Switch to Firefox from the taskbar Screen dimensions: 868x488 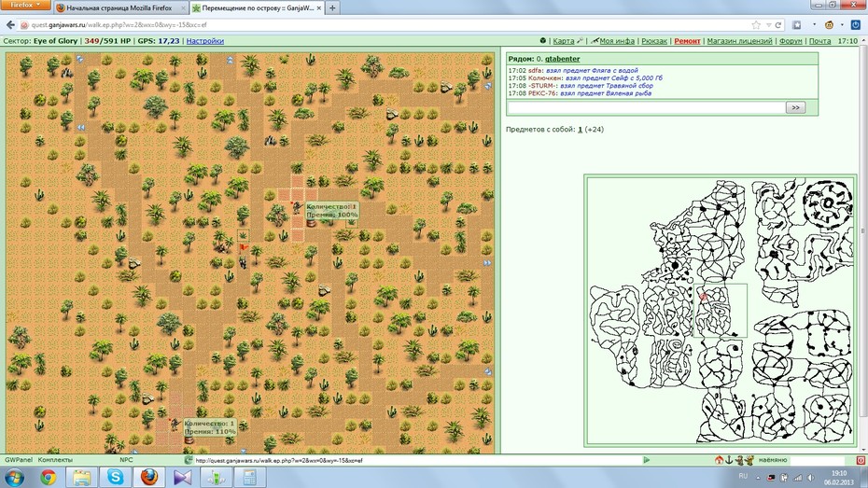149,477
